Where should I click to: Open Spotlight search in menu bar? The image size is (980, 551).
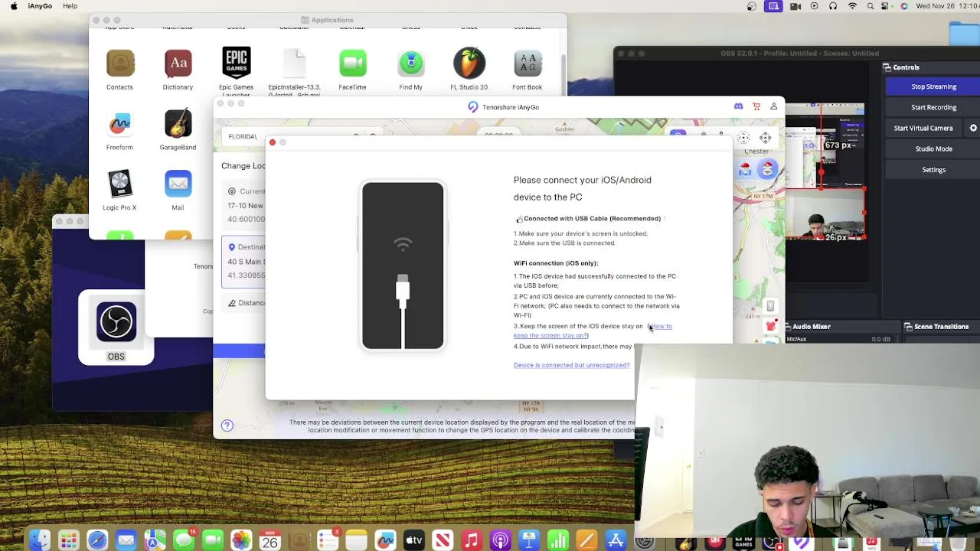pyautogui.click(x=871, y=6)
